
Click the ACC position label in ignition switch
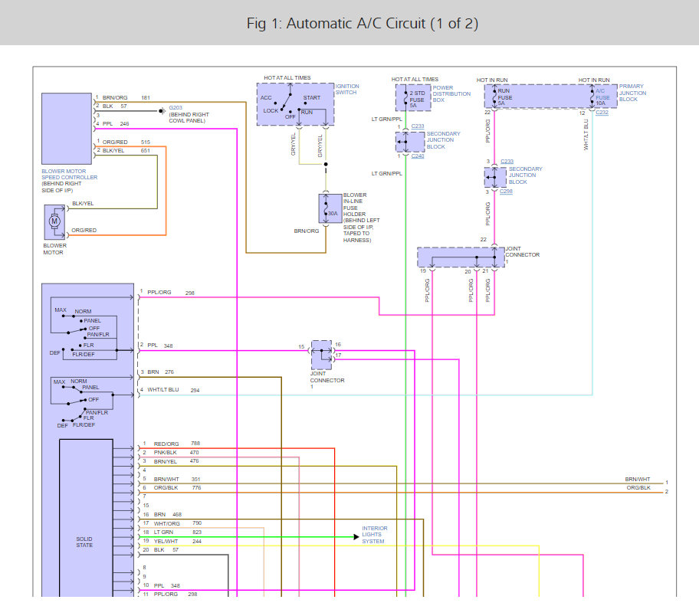pos(266,97)
